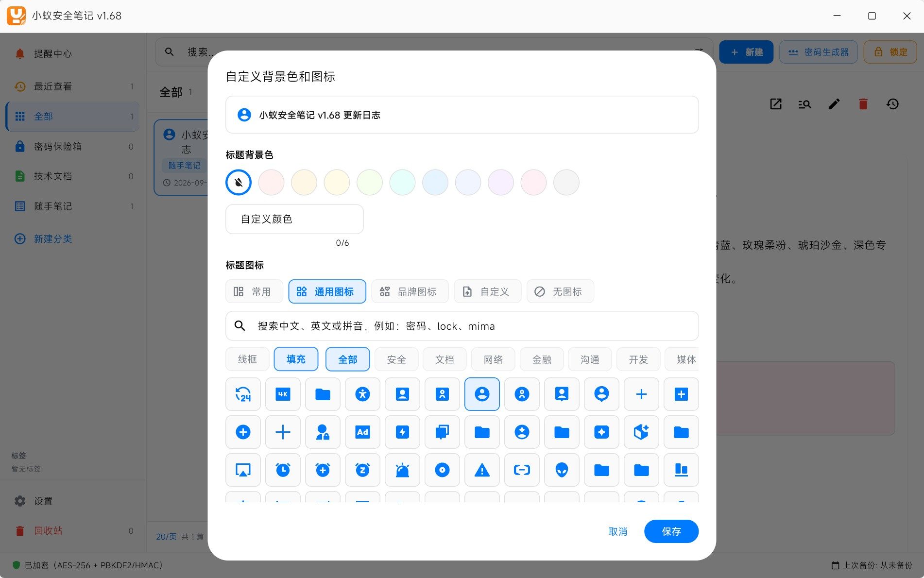Choose the warning triangle icon
The width and height of the screenshot is (924, 578).
(x=482, y=470)
